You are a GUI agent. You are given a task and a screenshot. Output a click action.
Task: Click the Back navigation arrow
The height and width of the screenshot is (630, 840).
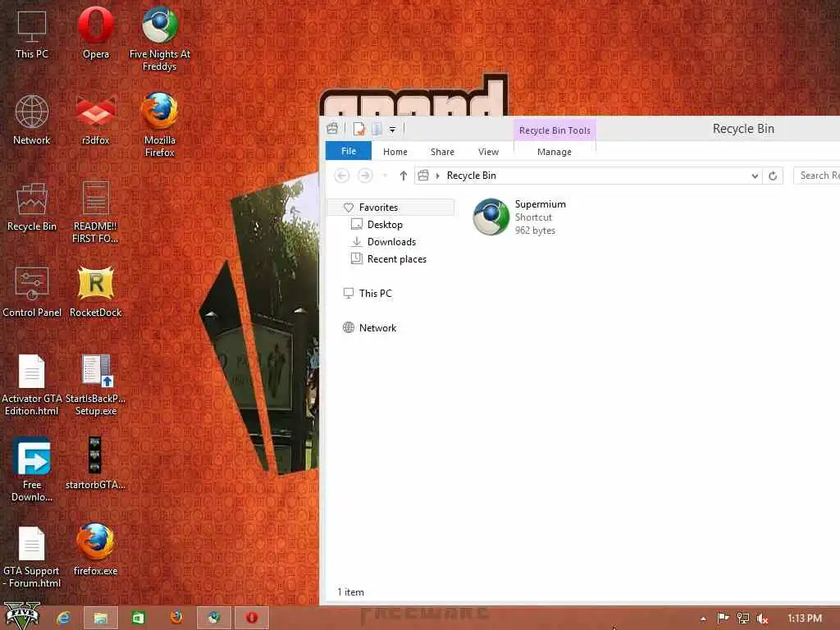point(342,176)
